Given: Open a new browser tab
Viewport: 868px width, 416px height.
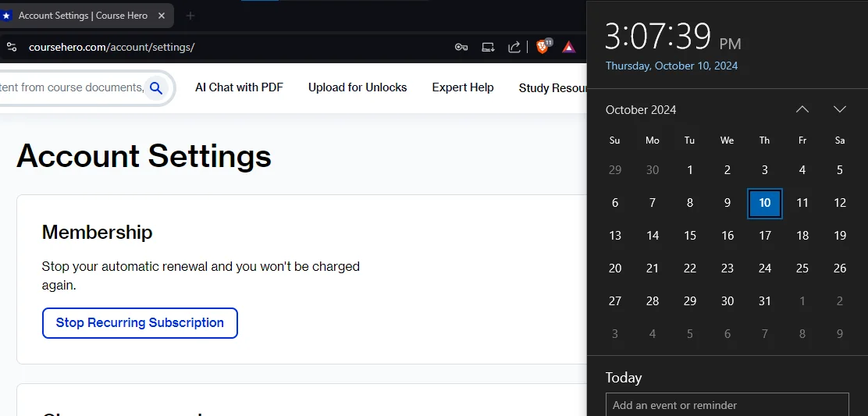Looking at the screenshot, I should point(190,16).
